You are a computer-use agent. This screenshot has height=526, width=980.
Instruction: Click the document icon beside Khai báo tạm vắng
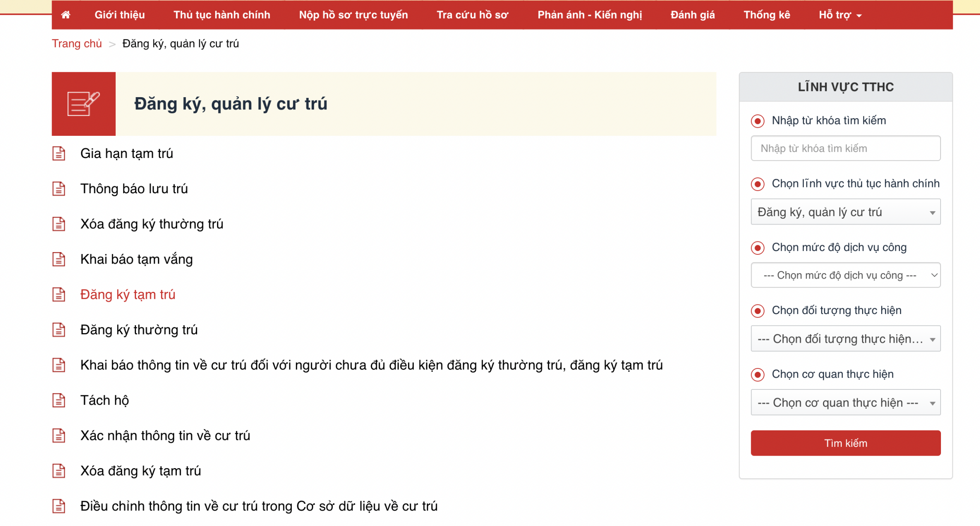pyautogui.click(x=59, y=259)
